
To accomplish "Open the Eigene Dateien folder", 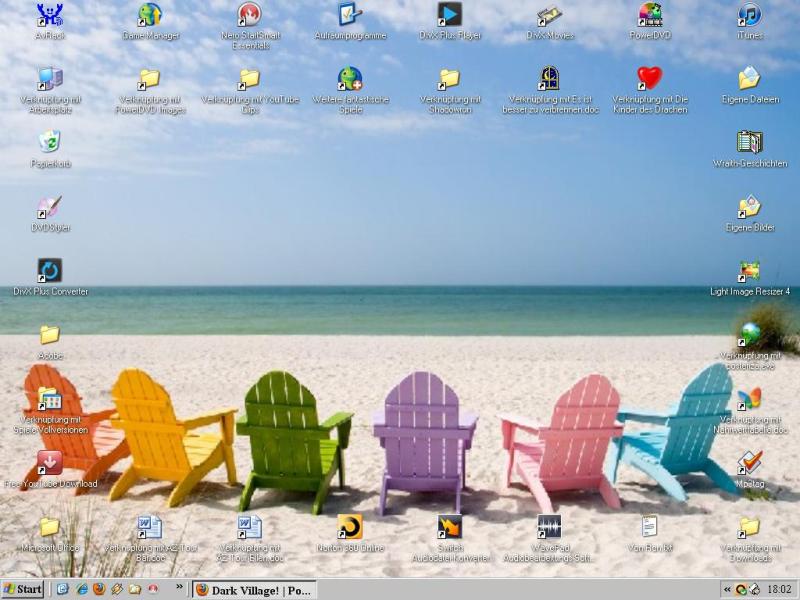I will tap(749, 78).
